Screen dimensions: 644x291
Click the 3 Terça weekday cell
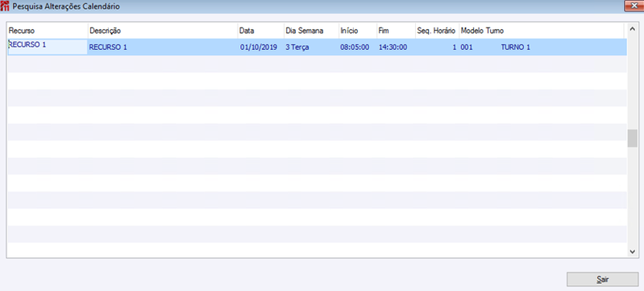[311, 48]
